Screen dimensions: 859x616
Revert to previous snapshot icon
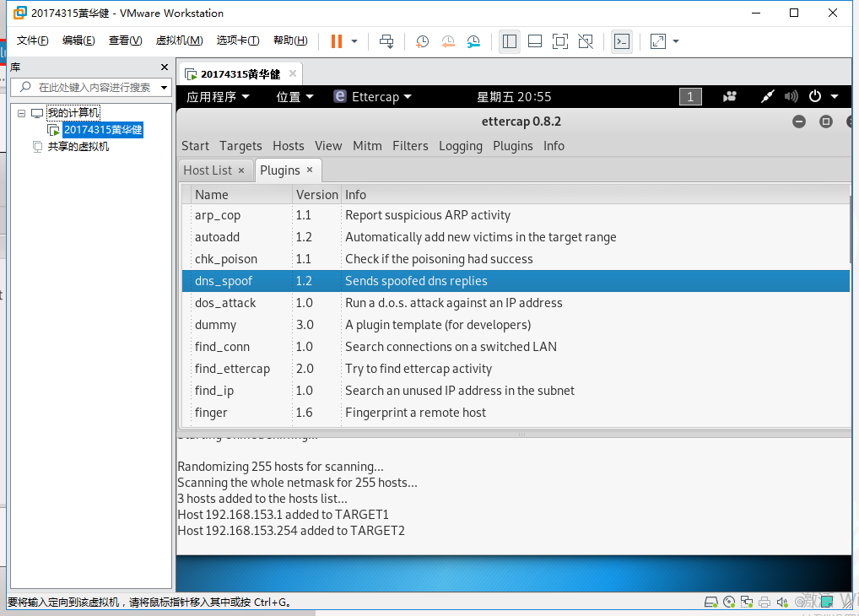pyautogui.click(x=447, y=41)
